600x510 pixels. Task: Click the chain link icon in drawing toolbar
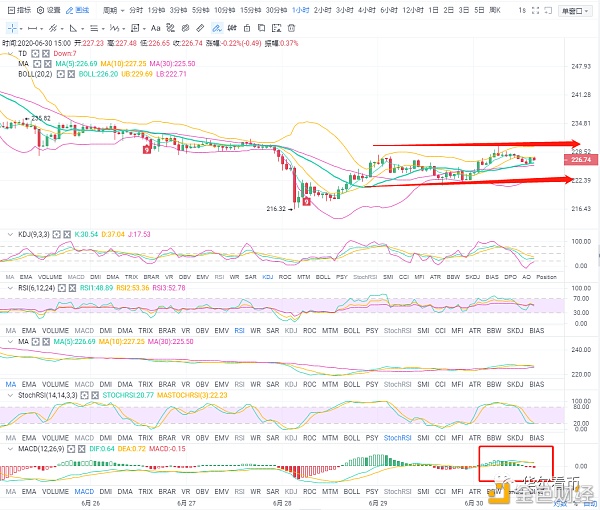[185, 28]
